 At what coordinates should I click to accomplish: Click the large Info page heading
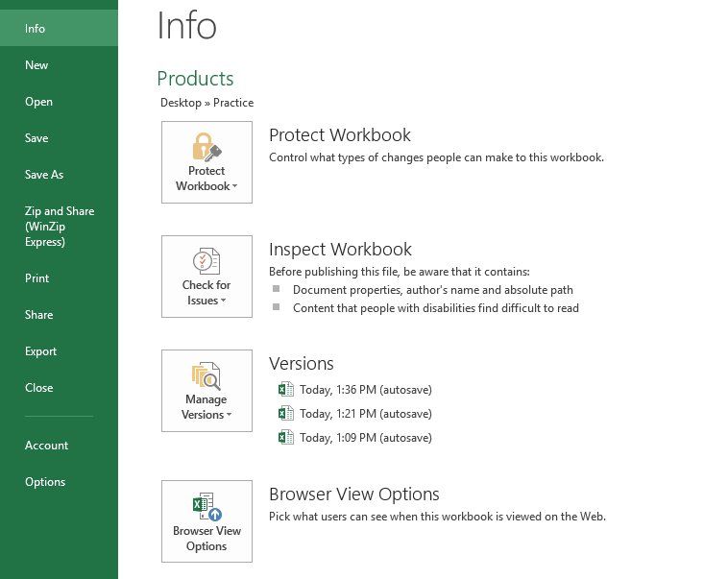coord(186,26)
